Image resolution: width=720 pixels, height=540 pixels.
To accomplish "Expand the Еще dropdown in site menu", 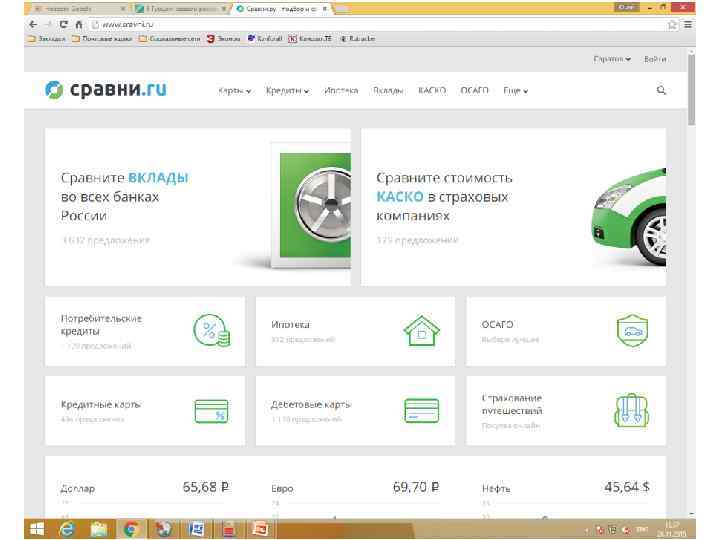I will click(515, 91).
